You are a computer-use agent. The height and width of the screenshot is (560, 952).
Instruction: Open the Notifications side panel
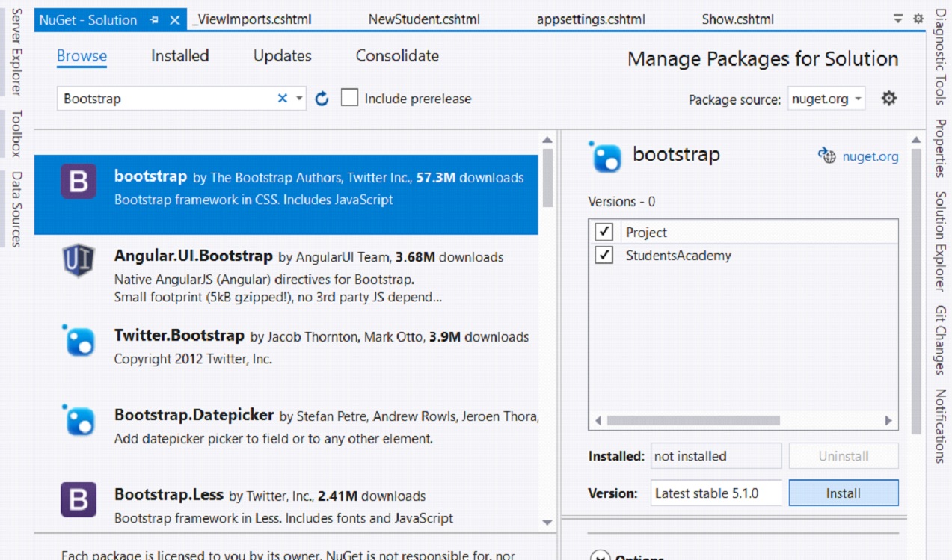[941, 425]
